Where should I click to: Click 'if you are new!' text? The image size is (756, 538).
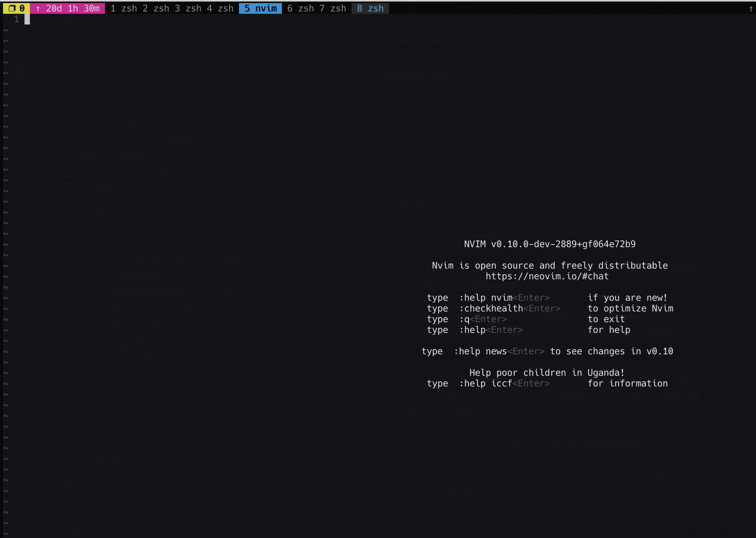[628, 298]
